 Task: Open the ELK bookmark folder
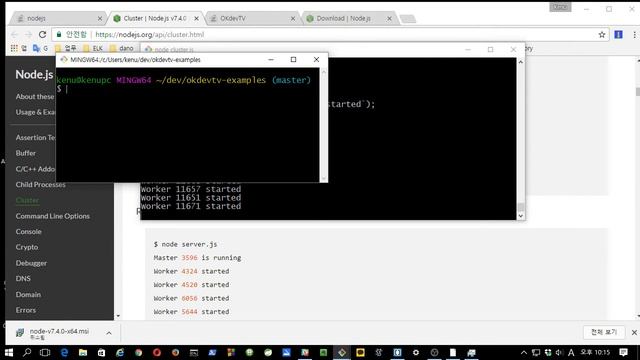(93, 48)
